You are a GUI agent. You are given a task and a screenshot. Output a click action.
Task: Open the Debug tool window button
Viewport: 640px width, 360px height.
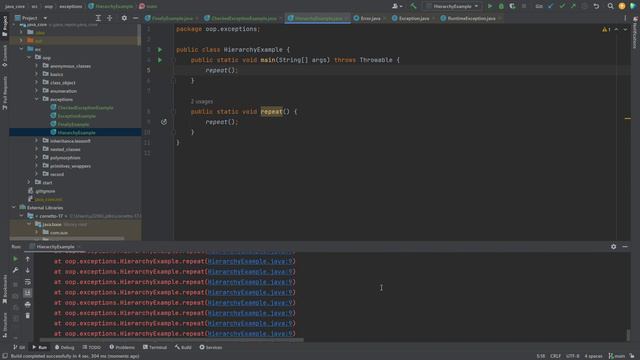coord(64,347)
